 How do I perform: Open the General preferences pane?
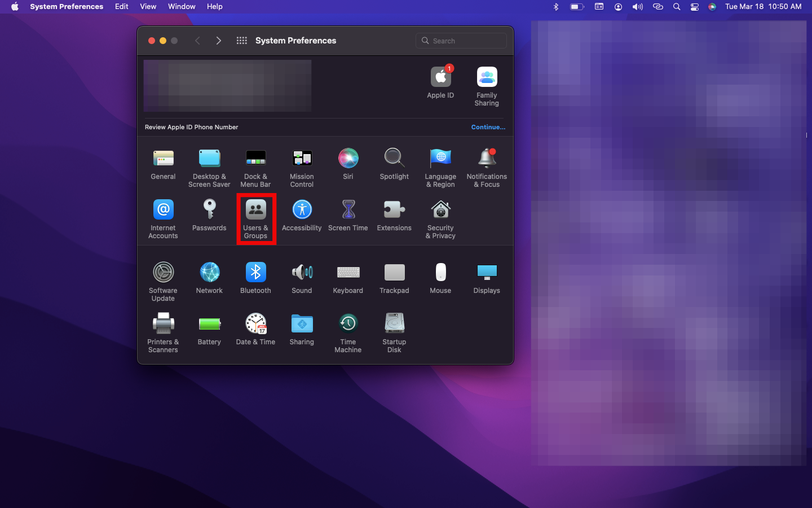point(163,164)
